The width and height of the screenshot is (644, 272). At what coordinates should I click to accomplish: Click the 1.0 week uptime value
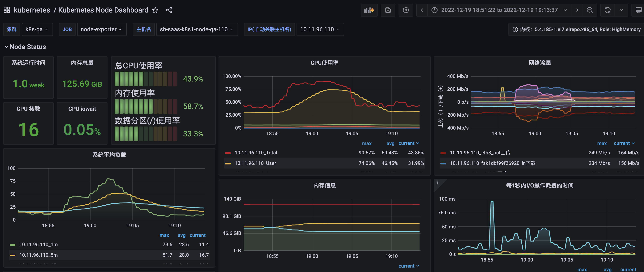28,84
